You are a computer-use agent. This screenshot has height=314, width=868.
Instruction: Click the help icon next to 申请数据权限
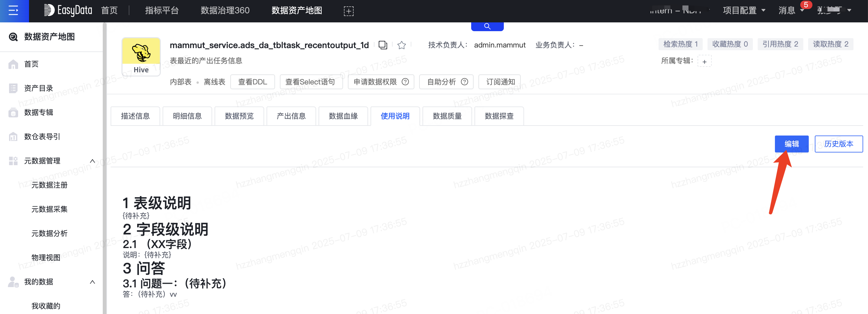(405, 82)
